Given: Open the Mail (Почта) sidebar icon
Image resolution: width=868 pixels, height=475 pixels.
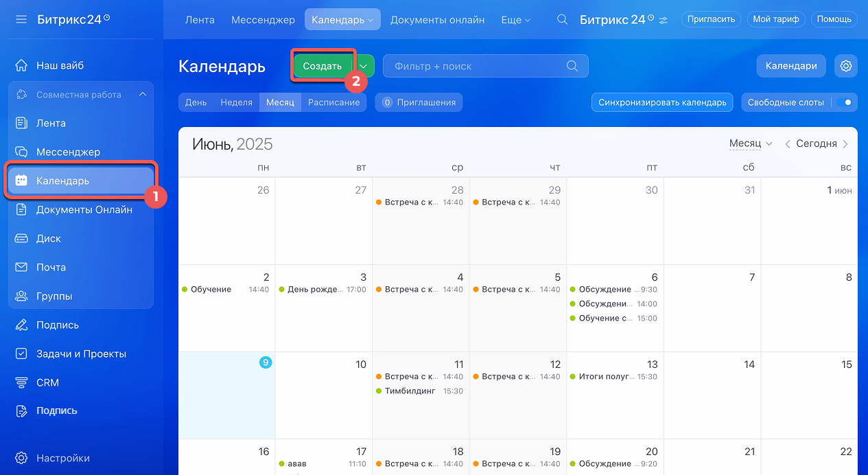Looking at the screenshot, I should [x=21, y=268].
